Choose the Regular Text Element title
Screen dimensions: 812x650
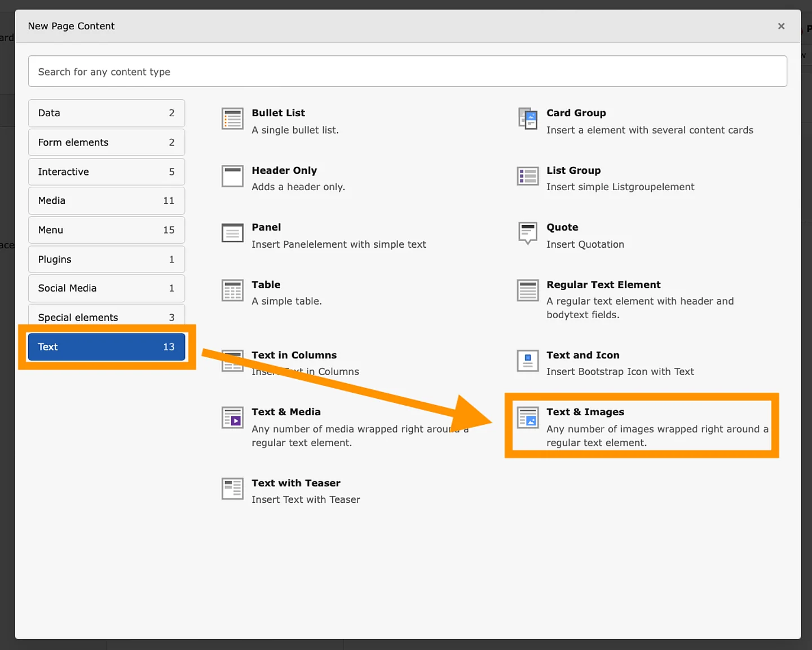pos(603,285)
